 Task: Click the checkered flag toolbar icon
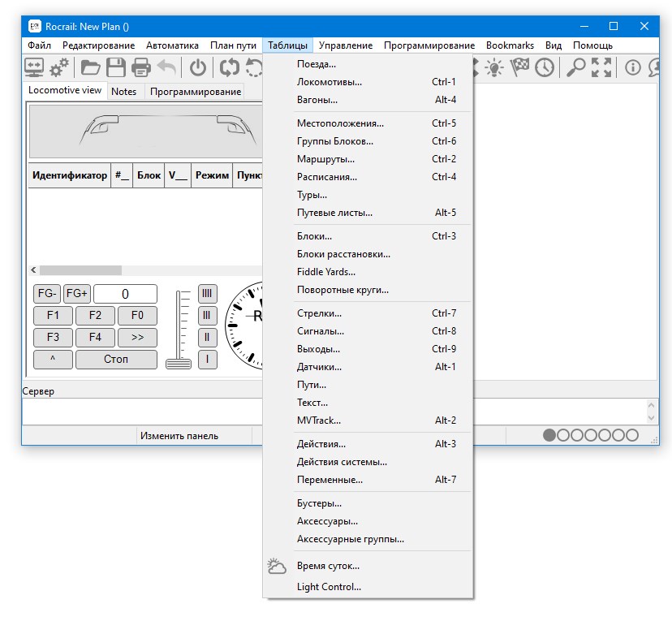pyautogui.click(x=519, y=68)
